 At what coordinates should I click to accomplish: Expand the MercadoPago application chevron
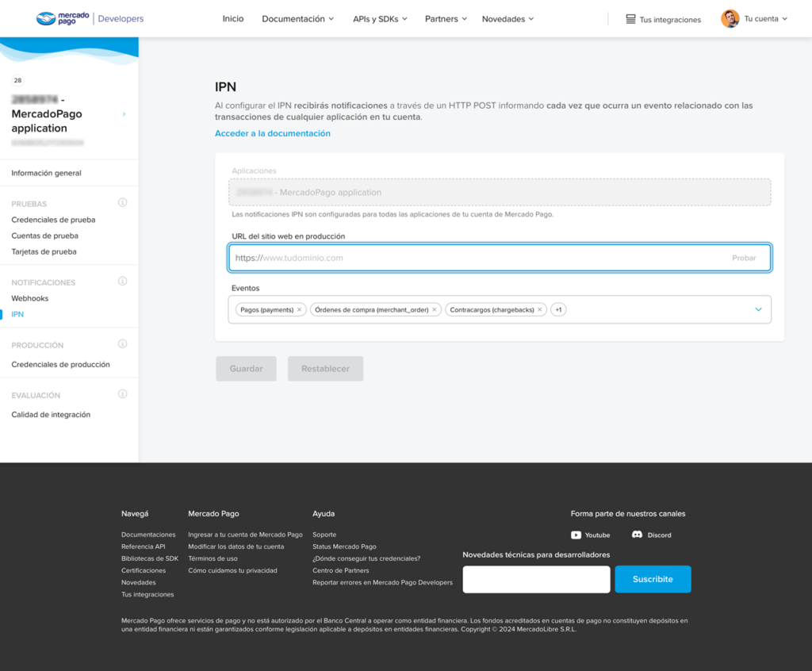pos(124,114)
